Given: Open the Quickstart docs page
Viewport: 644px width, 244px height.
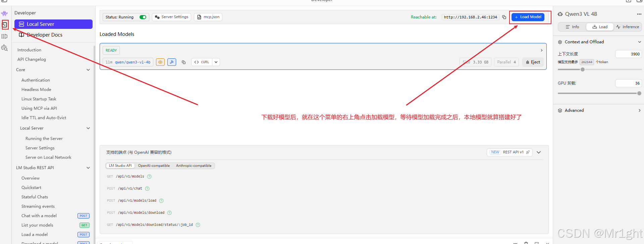Looking at the screenshot, I should 32,188.
